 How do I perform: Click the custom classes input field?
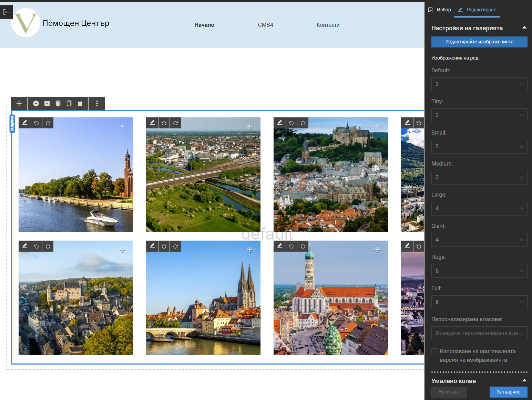[x=479, y=333]
